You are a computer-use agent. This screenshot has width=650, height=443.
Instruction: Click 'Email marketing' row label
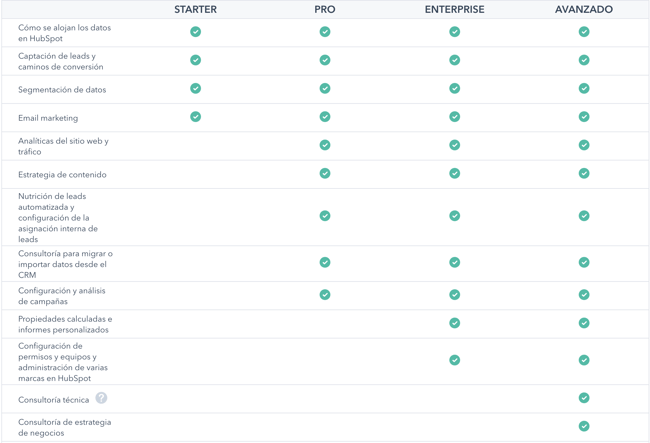tap(48, 118)
